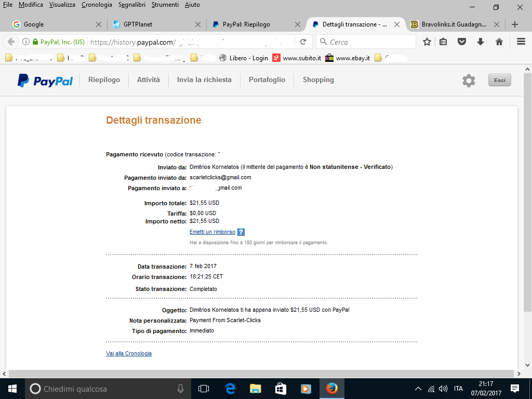Click the Cortana Chiedimi qualcosa search box

(x=108, y=389)
